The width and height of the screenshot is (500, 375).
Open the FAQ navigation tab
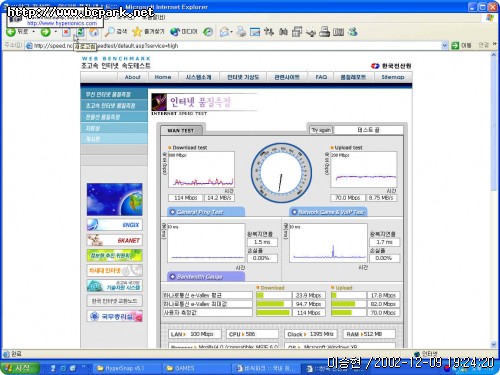(321, 77)
